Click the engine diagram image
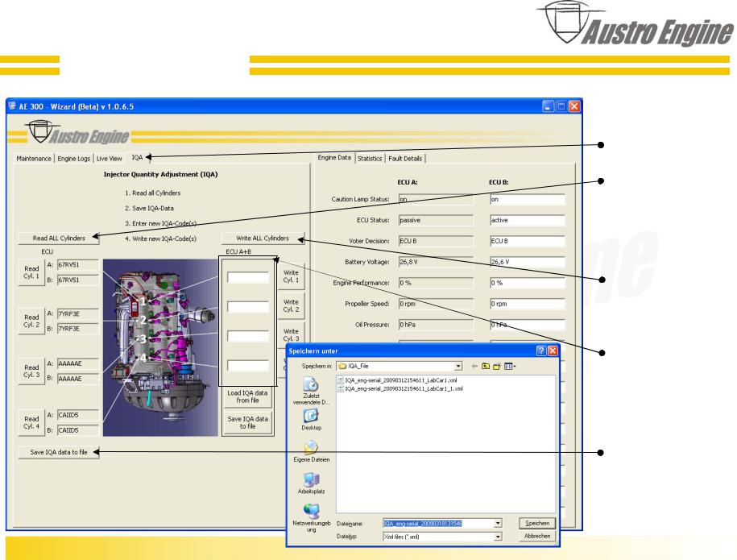737x560 pixels. point(160,347)
